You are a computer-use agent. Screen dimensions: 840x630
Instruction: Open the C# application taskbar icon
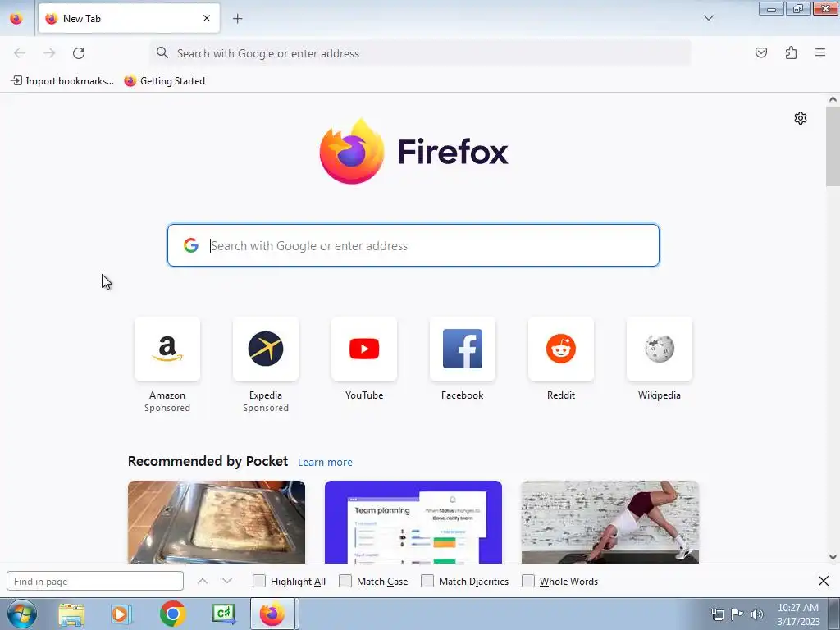coord(223,614)
